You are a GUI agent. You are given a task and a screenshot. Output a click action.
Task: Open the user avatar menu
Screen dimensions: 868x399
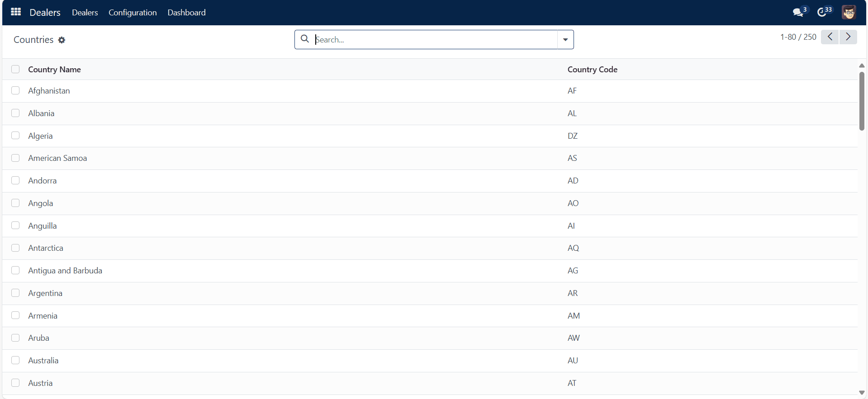click(849, 12)
